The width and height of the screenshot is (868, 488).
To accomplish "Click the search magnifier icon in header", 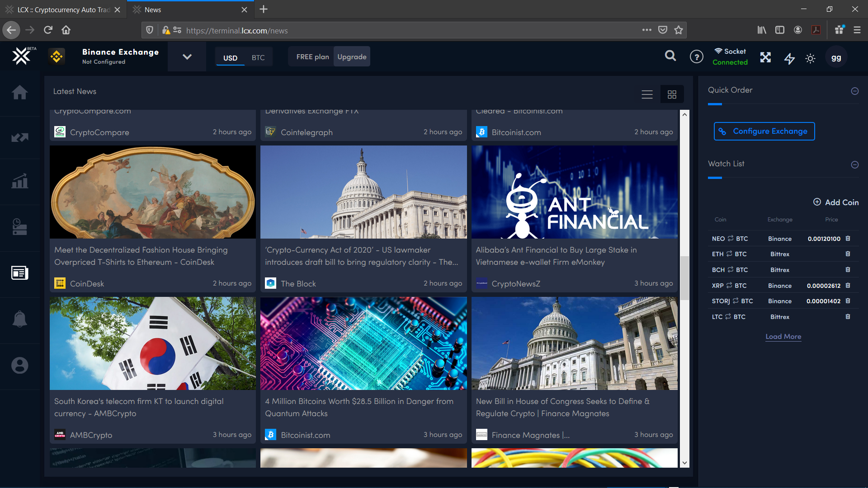I will [670, 56].
